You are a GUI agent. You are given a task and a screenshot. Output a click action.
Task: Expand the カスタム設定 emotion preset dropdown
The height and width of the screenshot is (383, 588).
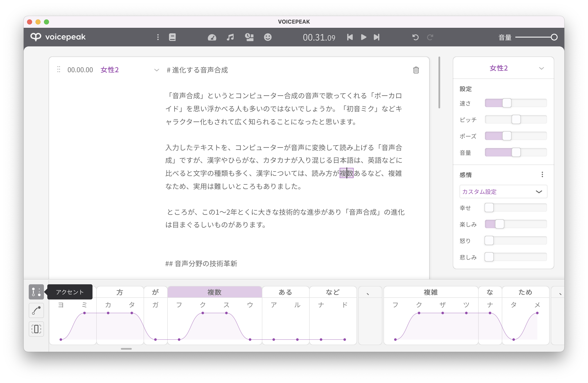(539, 191)
